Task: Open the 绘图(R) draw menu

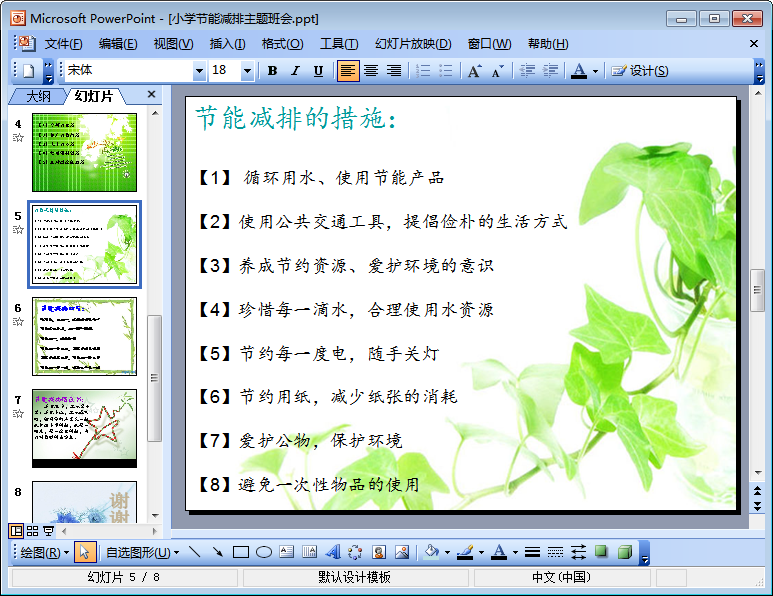Action: coord(43,552)
